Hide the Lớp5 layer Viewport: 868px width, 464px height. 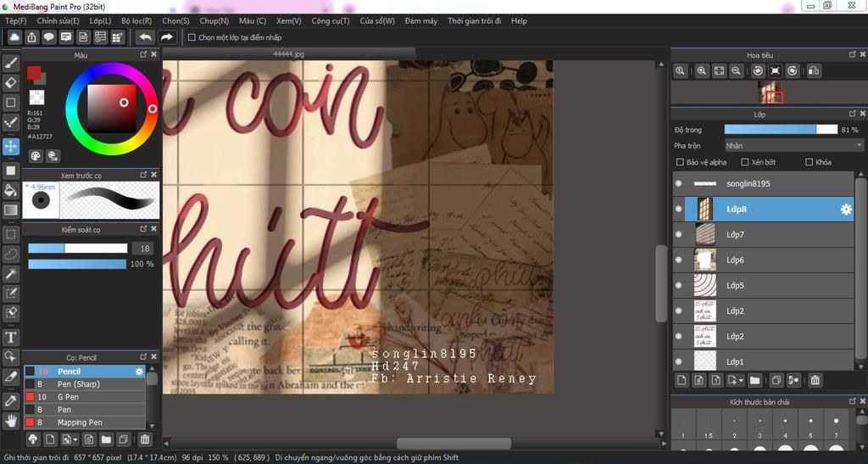[x=679, y=285]
